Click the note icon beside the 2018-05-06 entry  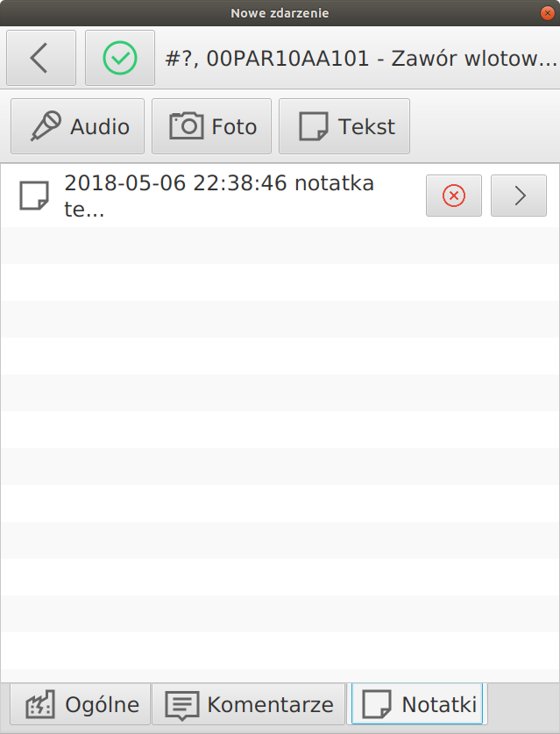(32, 195)
